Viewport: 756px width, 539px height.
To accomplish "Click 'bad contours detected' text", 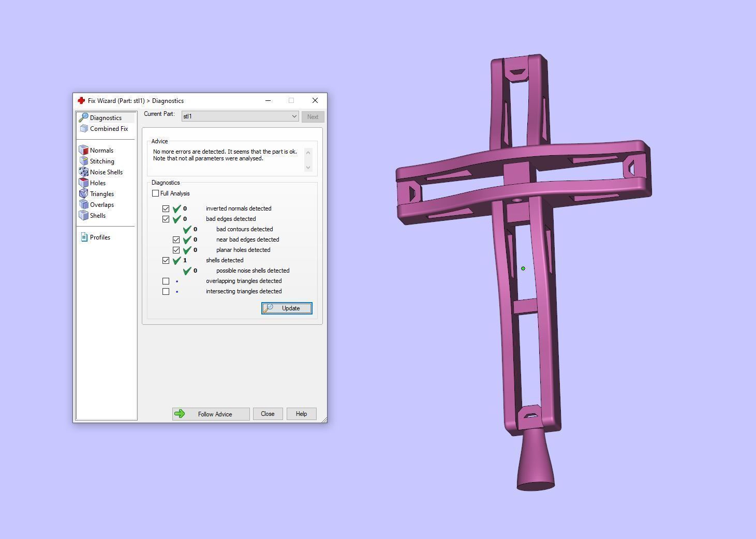I will [244, 229].
